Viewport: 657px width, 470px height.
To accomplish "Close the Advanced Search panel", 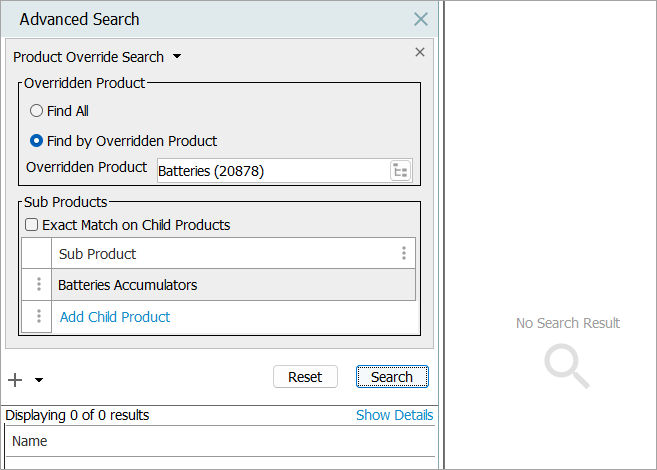I will pos(421,19).
